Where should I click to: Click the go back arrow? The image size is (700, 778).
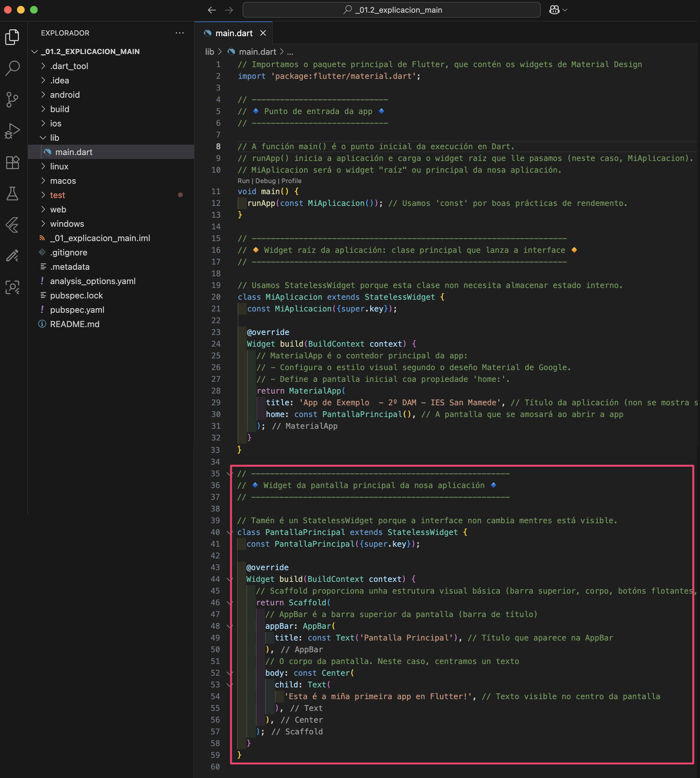(212, 10)
